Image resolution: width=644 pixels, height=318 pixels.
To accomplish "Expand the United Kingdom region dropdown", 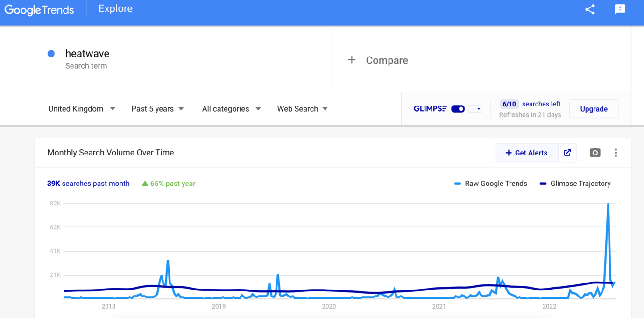I will tap(81, 109).
